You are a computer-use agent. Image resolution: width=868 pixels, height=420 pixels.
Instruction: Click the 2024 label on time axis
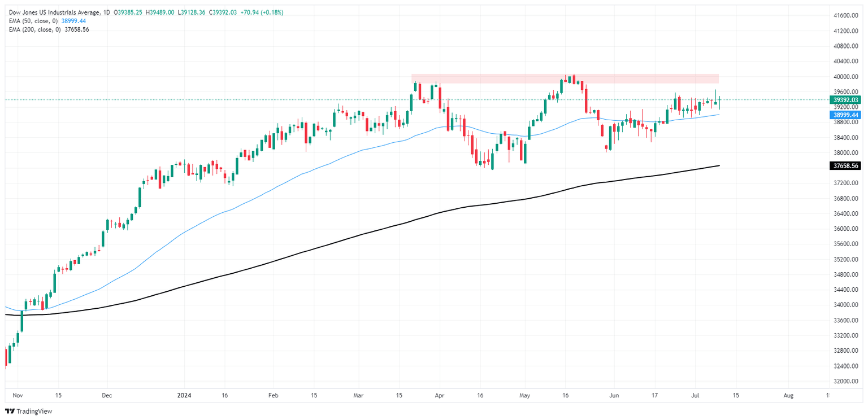click(183, 396)
